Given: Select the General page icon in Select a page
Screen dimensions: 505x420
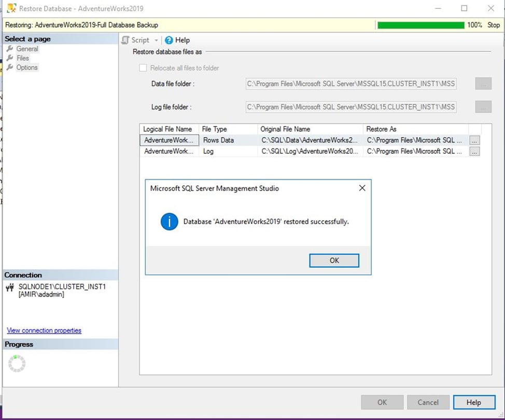Looking at the screenshot, I should (11, 48).
